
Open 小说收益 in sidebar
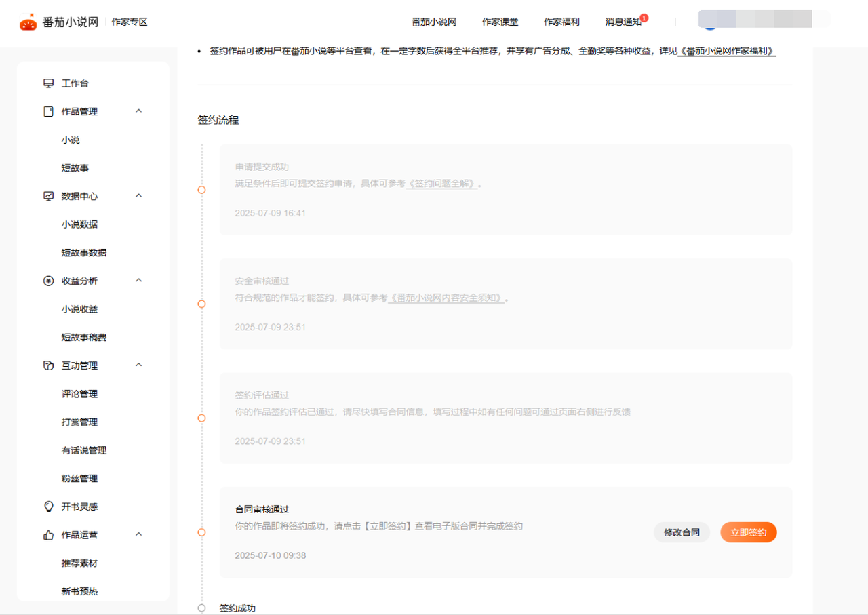(x=79, y=309)
